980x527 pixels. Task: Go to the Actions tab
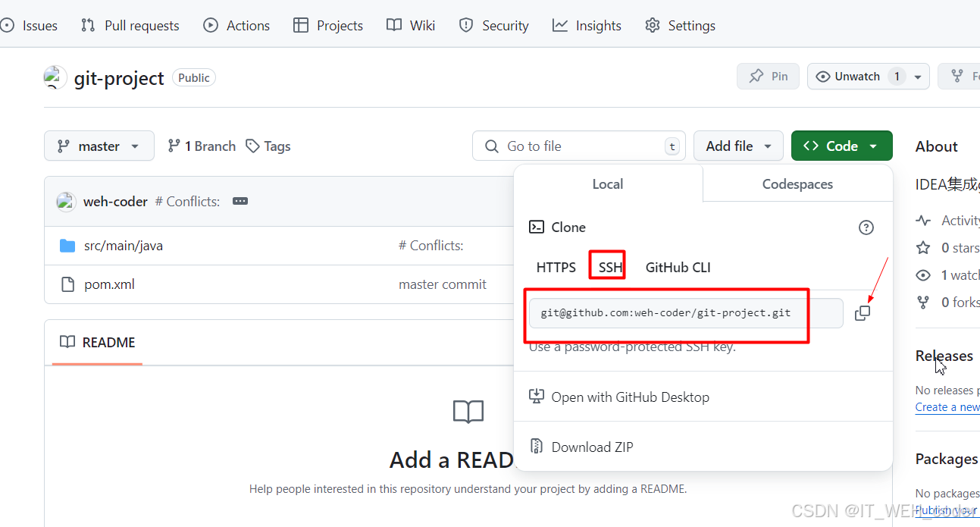pyautogui.click(x=236, y=25)
